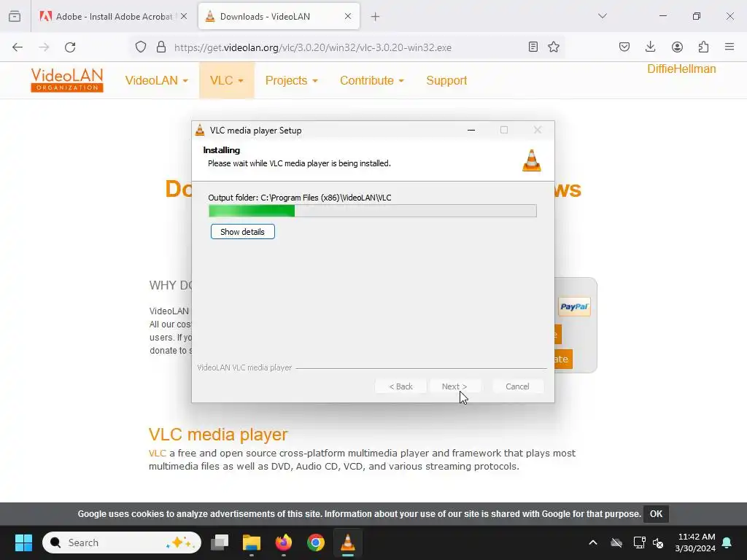Click the VLC media player heading

coord(218,435)
